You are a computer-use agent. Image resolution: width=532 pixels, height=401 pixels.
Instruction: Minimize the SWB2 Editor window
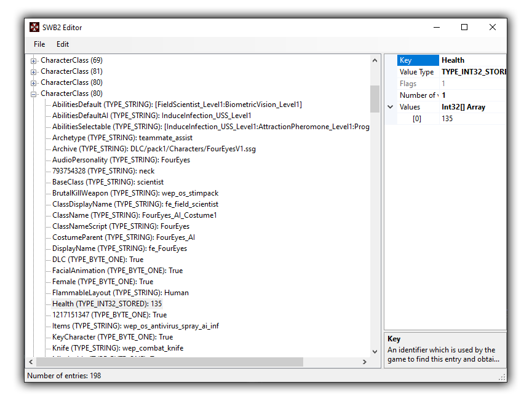point(437,28)
